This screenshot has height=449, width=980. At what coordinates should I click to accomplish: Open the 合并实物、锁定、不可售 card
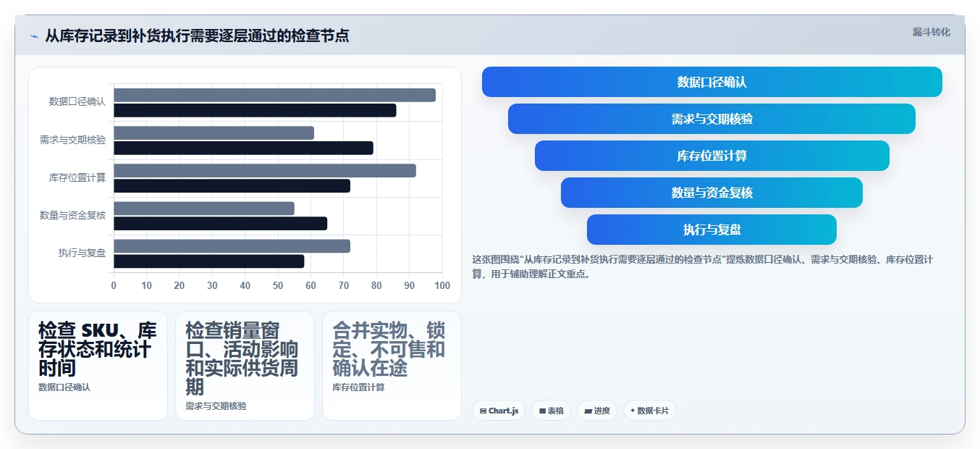(392, 365)
